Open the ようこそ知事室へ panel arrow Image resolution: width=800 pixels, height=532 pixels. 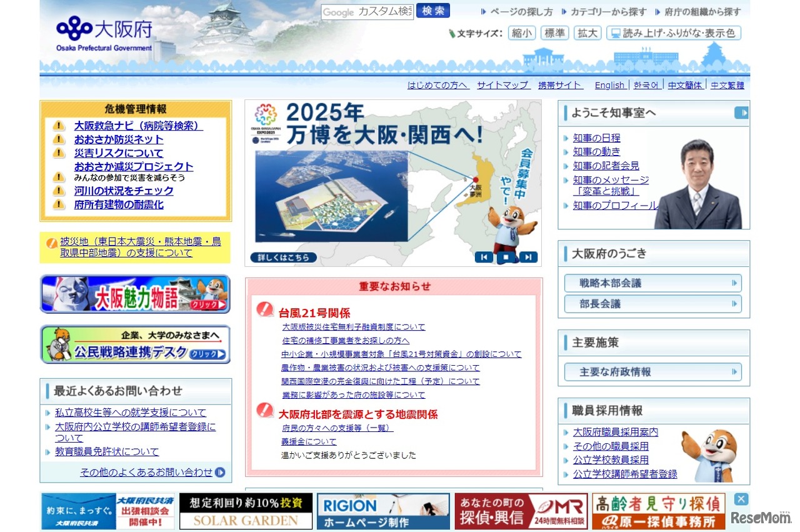pyautogui.click(x=742, y=113)
